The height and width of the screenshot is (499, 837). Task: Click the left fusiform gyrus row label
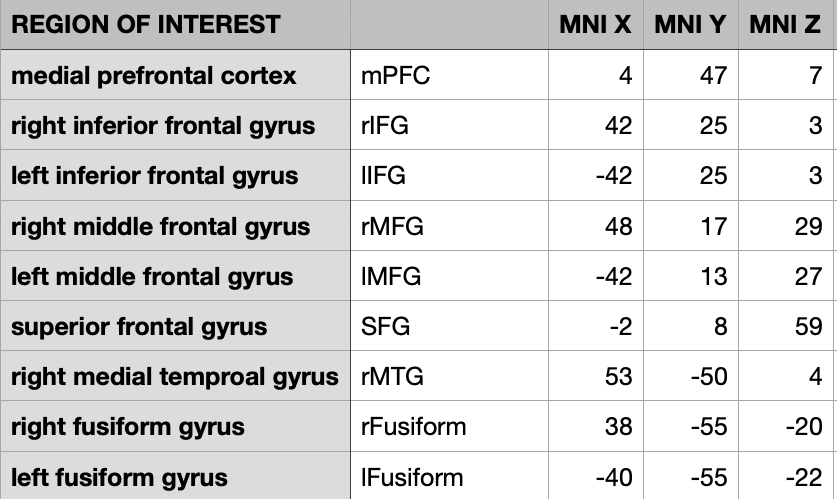point(119,477)
